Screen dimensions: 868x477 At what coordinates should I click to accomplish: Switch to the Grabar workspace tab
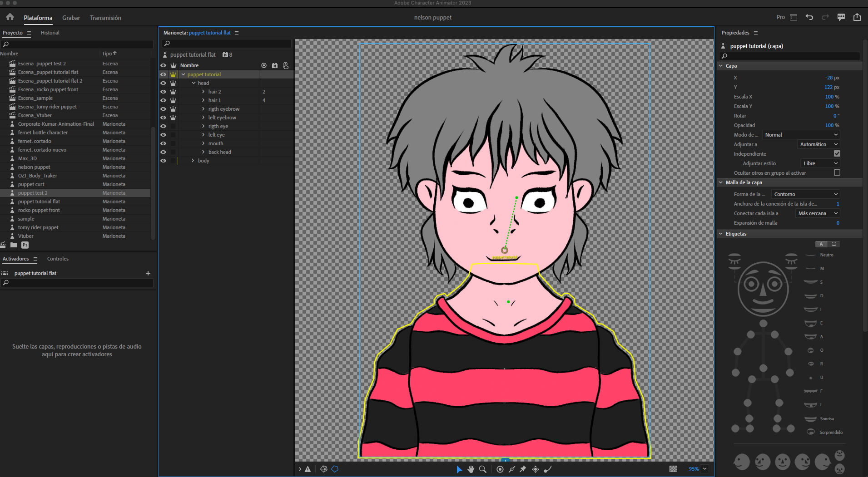click(x=71, y=18)
